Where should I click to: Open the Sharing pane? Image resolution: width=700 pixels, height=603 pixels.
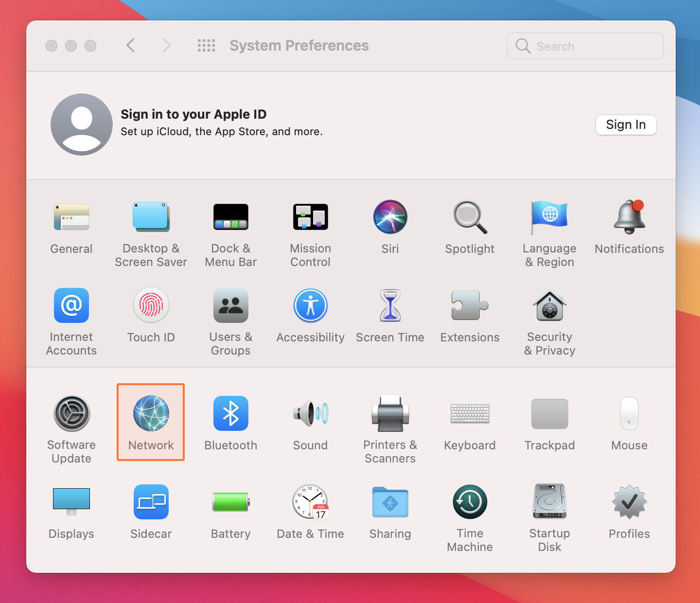[x=390, y=510]
